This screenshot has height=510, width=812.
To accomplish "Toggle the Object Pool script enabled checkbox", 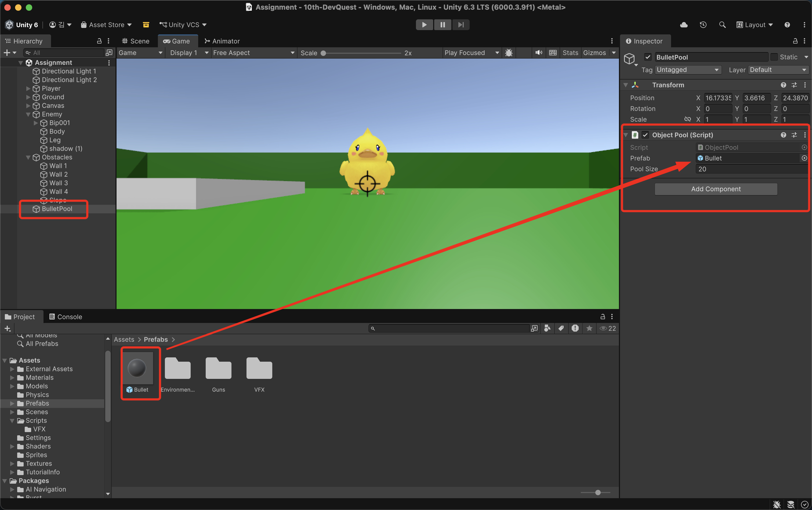I will [645, 135].
